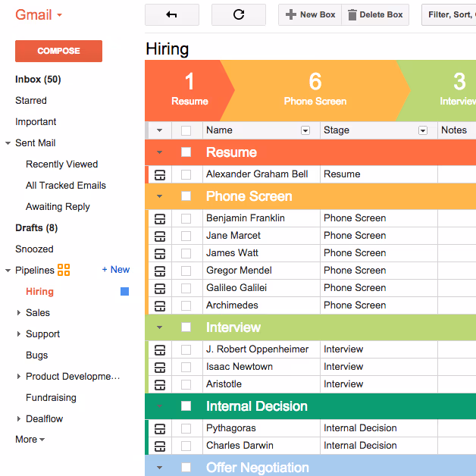Open Filter, Sort options button
Viewport: 476px width, 476px height.
449,14
